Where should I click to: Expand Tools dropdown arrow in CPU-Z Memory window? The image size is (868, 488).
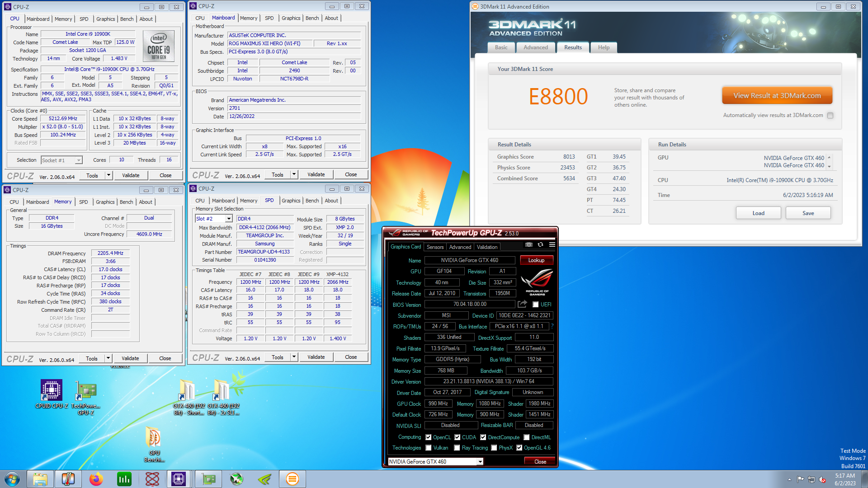tap(108, 358)
